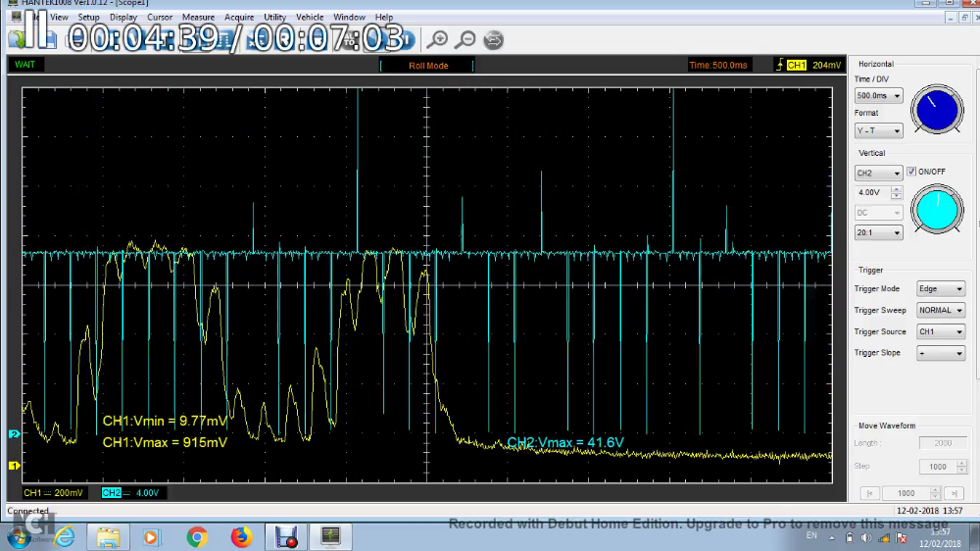
Task: Click the zoom out magnifier icon
Action: (x=466, y=39)
